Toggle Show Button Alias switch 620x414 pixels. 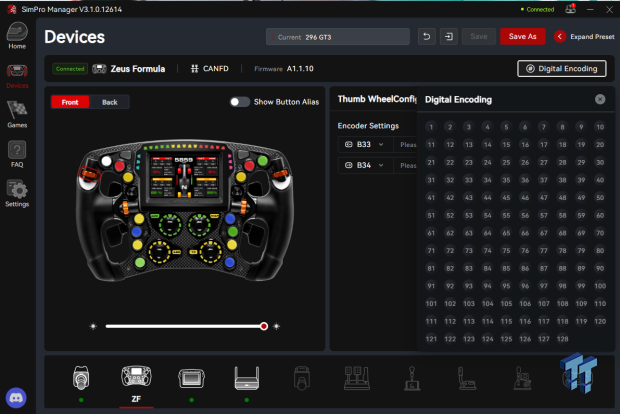click(x=240, y=102)
